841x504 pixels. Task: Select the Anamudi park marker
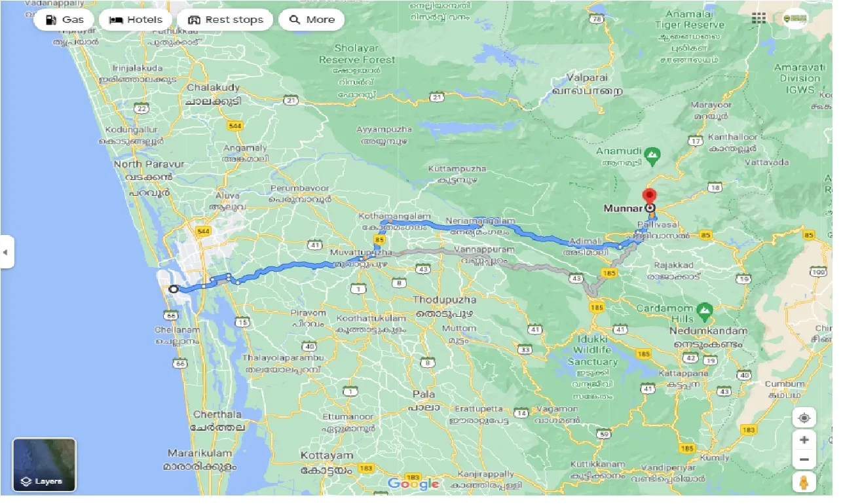[x=651, y=156]
